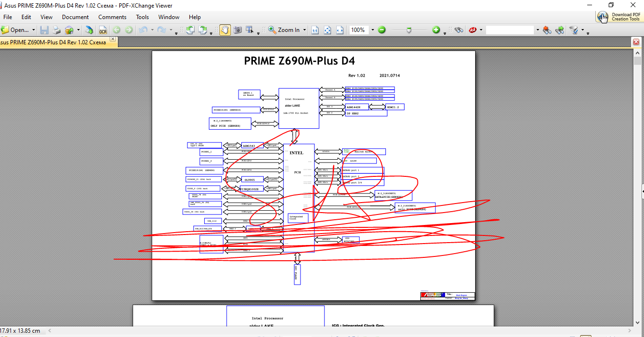Open the Document menu
The image size is (644, 337).
[x=75, y=17]
